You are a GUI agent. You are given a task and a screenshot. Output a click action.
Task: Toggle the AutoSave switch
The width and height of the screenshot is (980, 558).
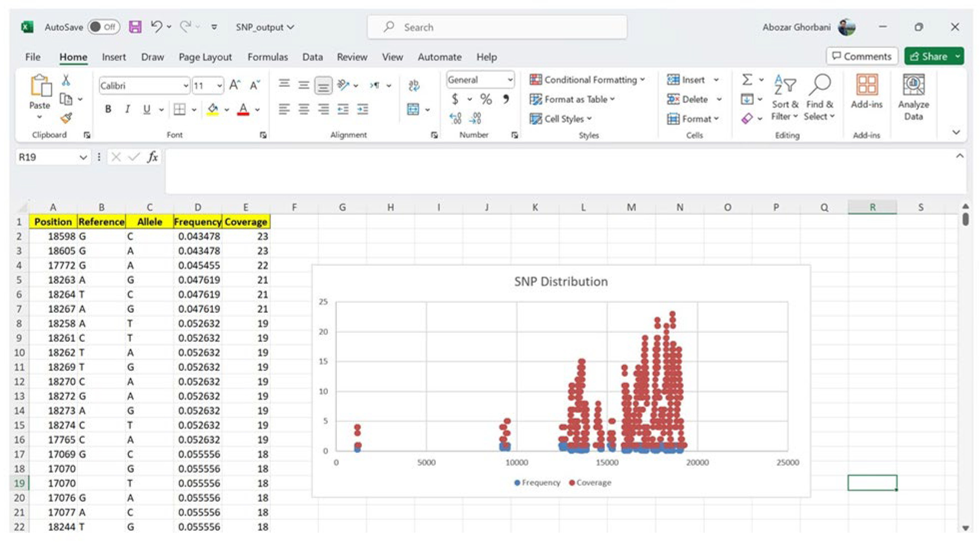pos(103,27)
